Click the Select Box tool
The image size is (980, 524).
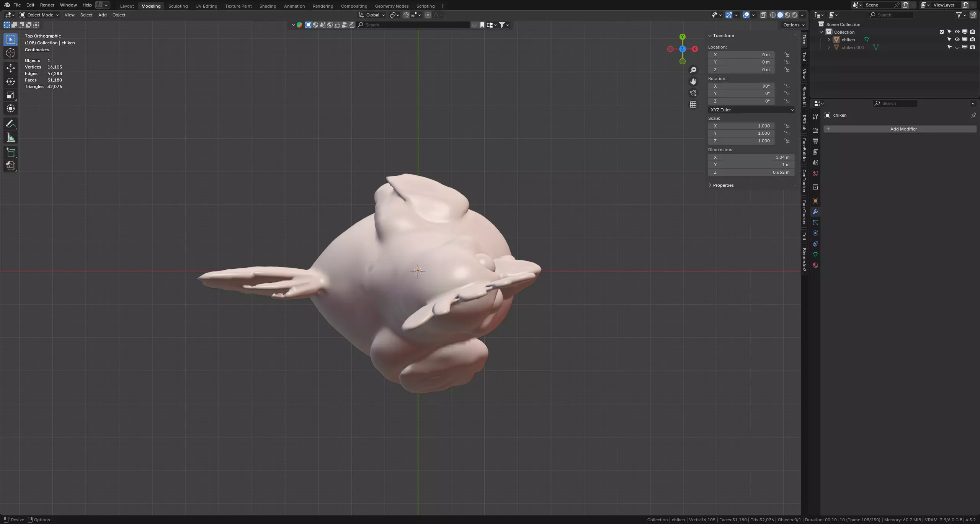click(11, 39)
